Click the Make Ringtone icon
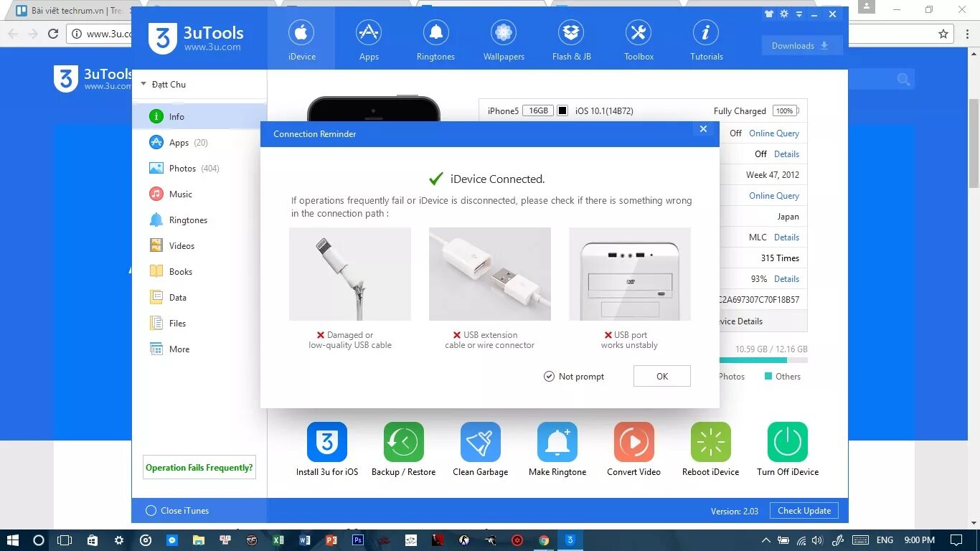Viewport: 980px width, 551px height. pos(557,442)
